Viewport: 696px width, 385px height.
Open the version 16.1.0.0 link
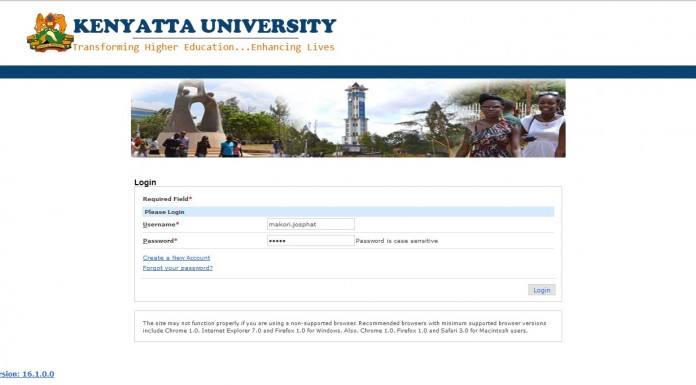27,374
